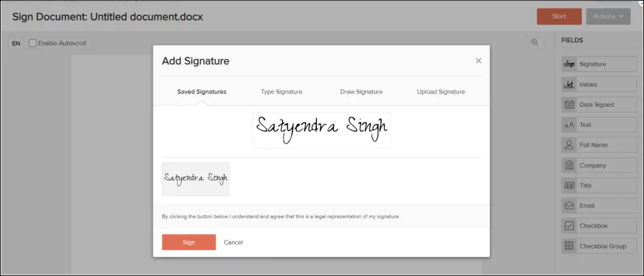The image size is (644, 276).
Task: Switch to Draw Signature tab
Action: 362,92
